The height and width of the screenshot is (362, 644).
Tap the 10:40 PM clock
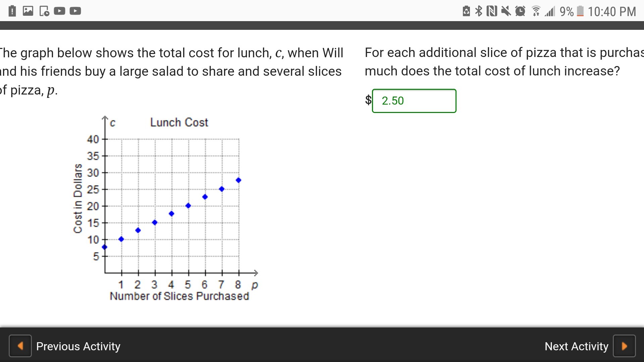(612, 11)
